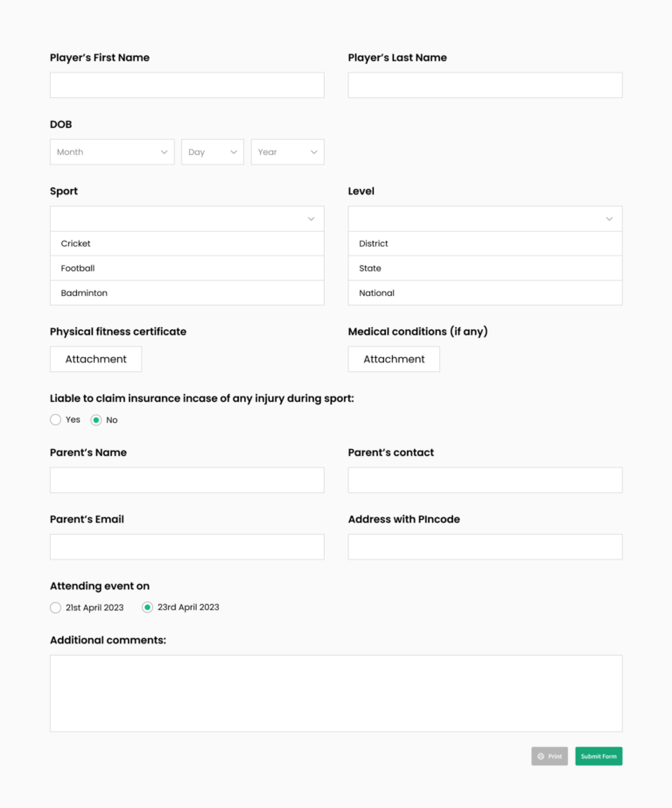
Task: Select "Yes" for insurance liability
Action: (55, 419)
